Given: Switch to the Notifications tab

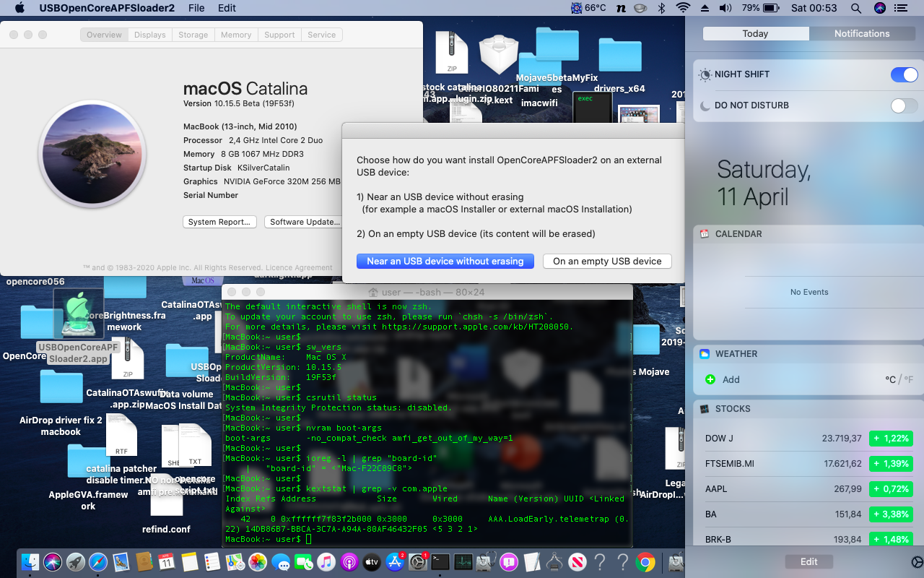Looking at the screenshot, I should (862, 33).
